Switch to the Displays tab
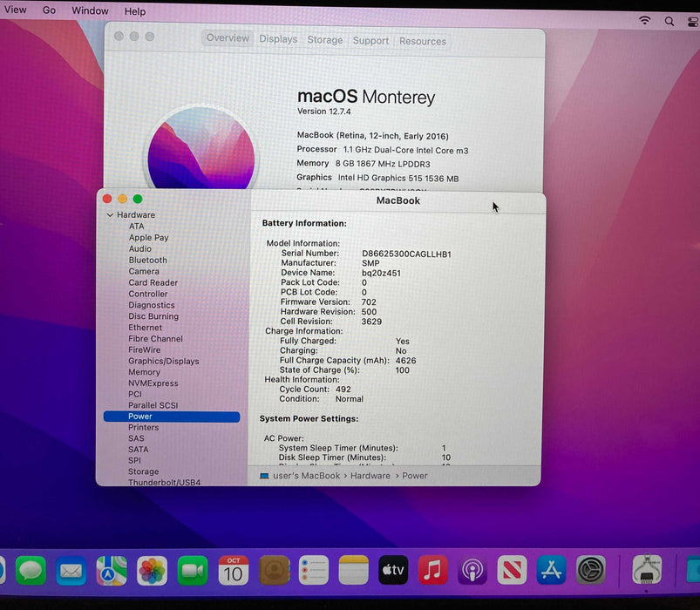 point(278,39)
